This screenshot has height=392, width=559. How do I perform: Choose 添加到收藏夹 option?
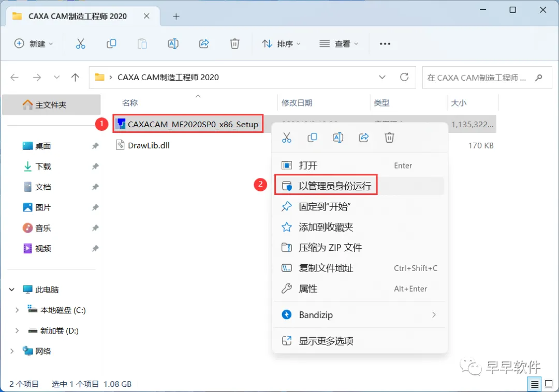pyautogui.click(x=359, y=227)
